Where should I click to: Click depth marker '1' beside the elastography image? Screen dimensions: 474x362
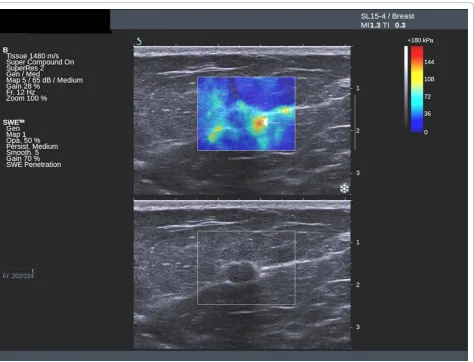click(x=358, y=88)
